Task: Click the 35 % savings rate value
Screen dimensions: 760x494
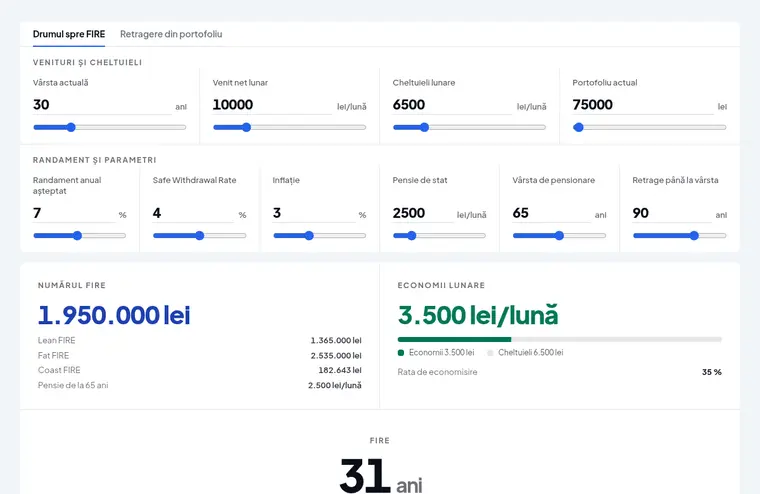Action: [x=712, y=372]
